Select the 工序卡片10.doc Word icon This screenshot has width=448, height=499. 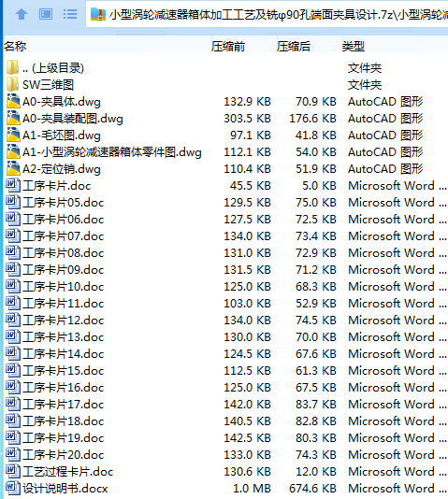pyautogui.click(x=13, y=287)
